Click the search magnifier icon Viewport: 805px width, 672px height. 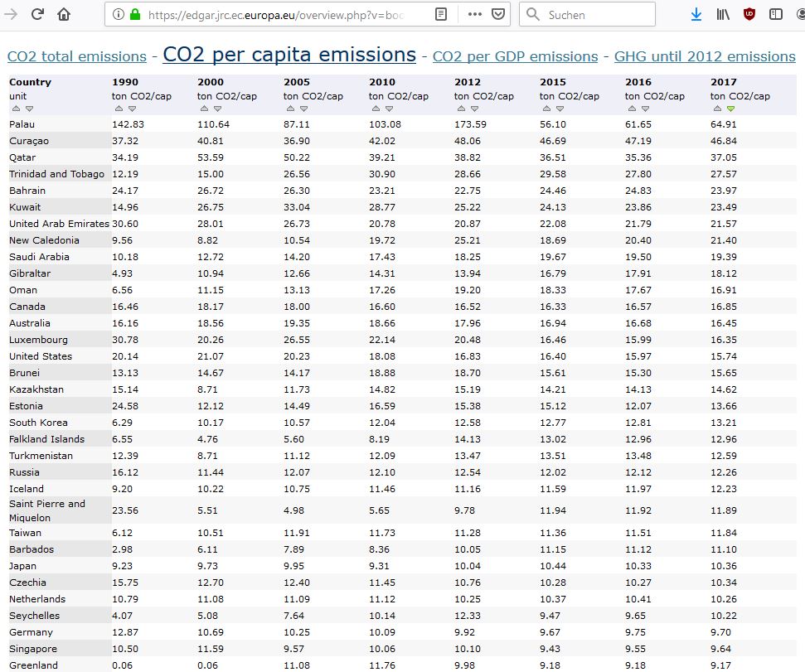pyautogui.click(x=533, y=14)
